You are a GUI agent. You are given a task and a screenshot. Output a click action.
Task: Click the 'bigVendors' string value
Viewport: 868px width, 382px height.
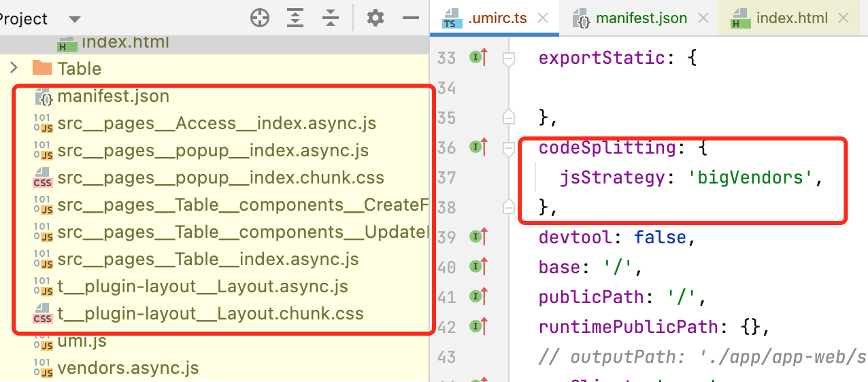click(751, 178)
